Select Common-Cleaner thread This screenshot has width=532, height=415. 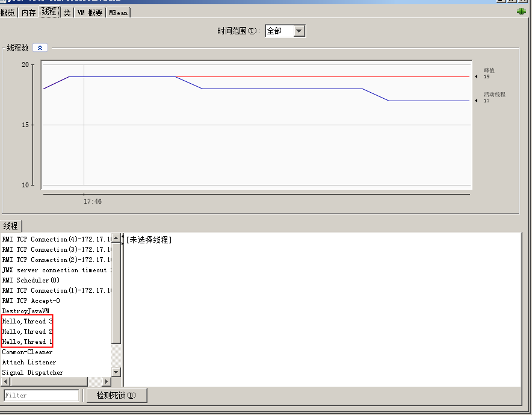(56, 352)
